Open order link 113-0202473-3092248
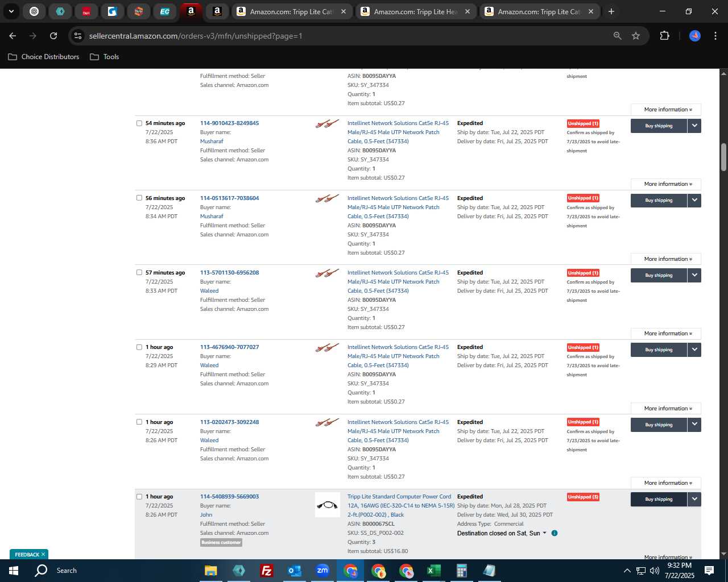The image size is (728, 582). pos(229,422)
